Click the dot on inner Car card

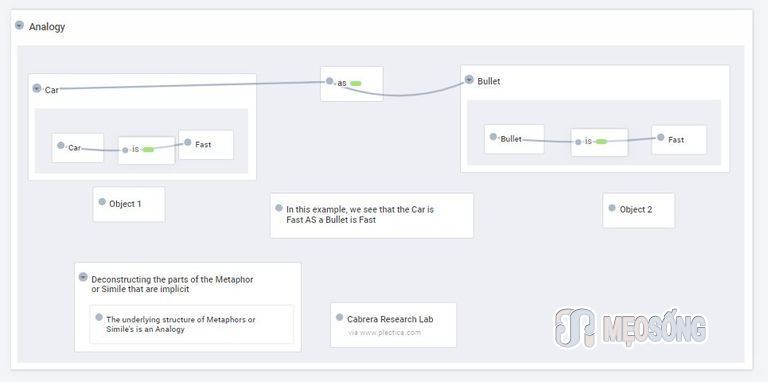click(61, 145)
